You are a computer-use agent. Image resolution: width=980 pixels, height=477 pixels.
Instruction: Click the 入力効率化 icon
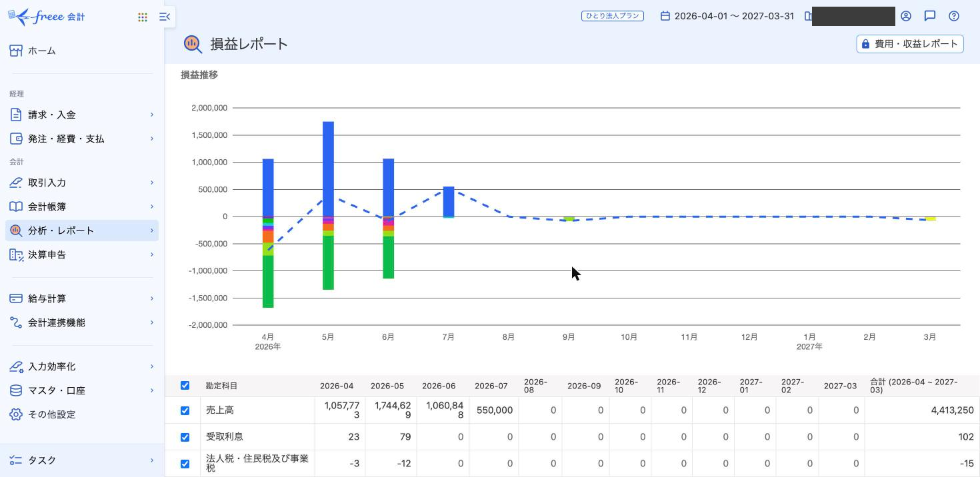16,366
